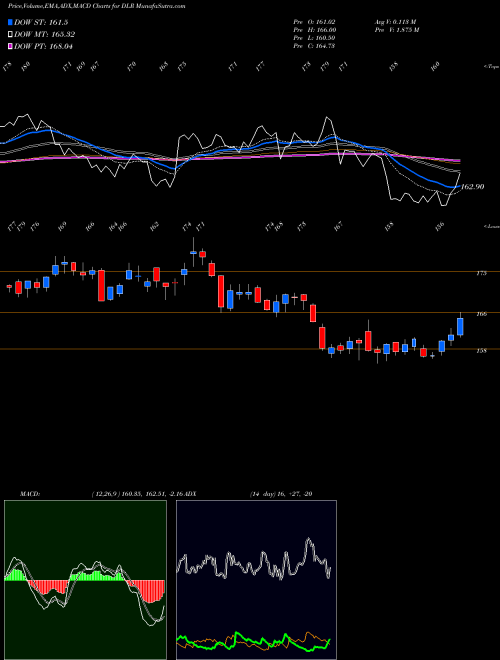Image resolution: width=500 pixels, height=660 pixels.
Task: Click the 'Pre H: 166.00' value
Action: (x=314, y=30)
